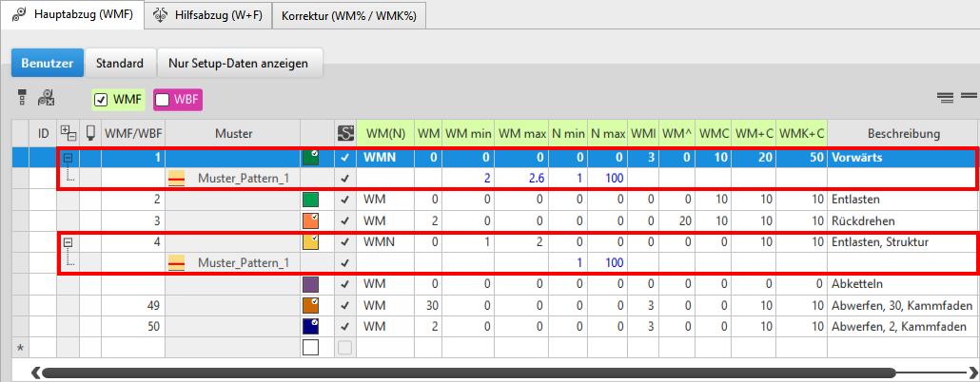Collapse the tree node of row 1
The image size is (980, 382).
click(68, 158)
